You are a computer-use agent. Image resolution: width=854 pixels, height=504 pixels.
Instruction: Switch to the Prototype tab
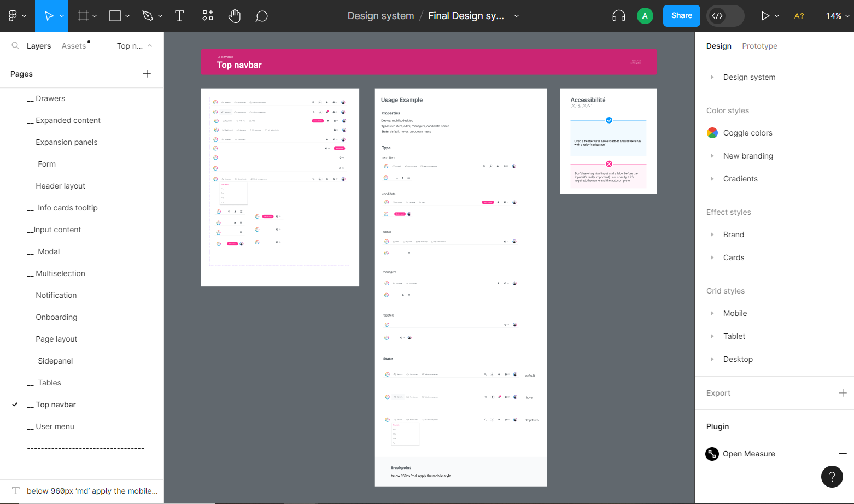(759, 46)
